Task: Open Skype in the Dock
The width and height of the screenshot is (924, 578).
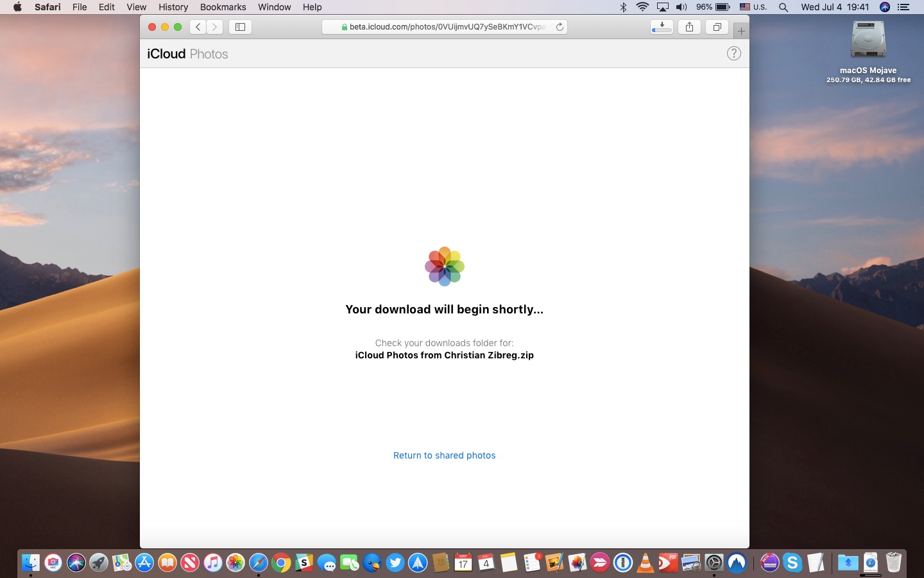Action: tap(792, 563)
